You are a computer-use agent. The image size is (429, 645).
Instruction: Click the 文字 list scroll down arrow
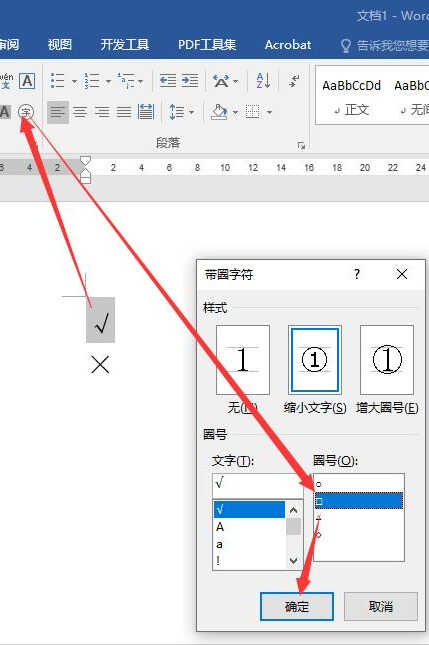(293, 560)
